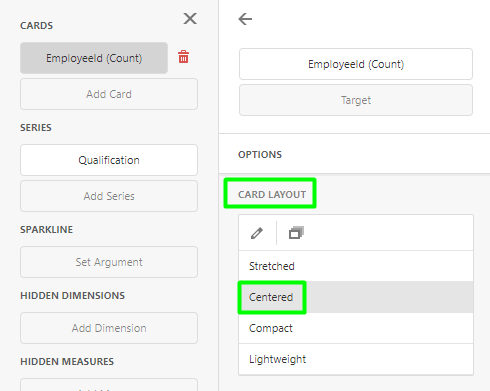Click the CARD LAYOUT label

tap(272, 194)
